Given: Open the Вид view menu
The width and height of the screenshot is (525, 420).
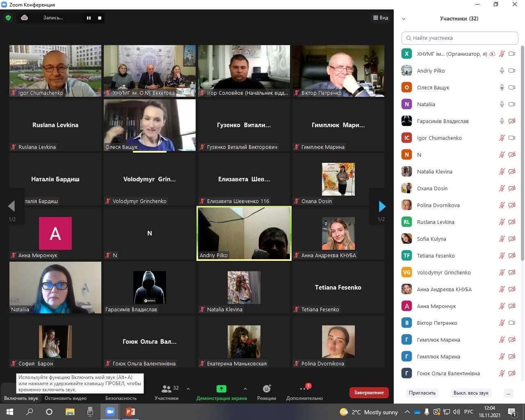Looking at the screenshot, I should 381,18.
